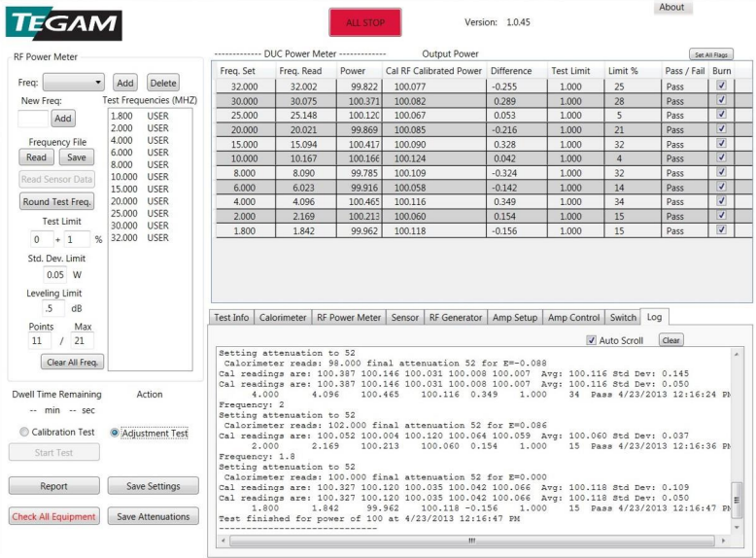Click the log scroll-up arrow
The image size is (756, 558).
(x=737, y=355)
